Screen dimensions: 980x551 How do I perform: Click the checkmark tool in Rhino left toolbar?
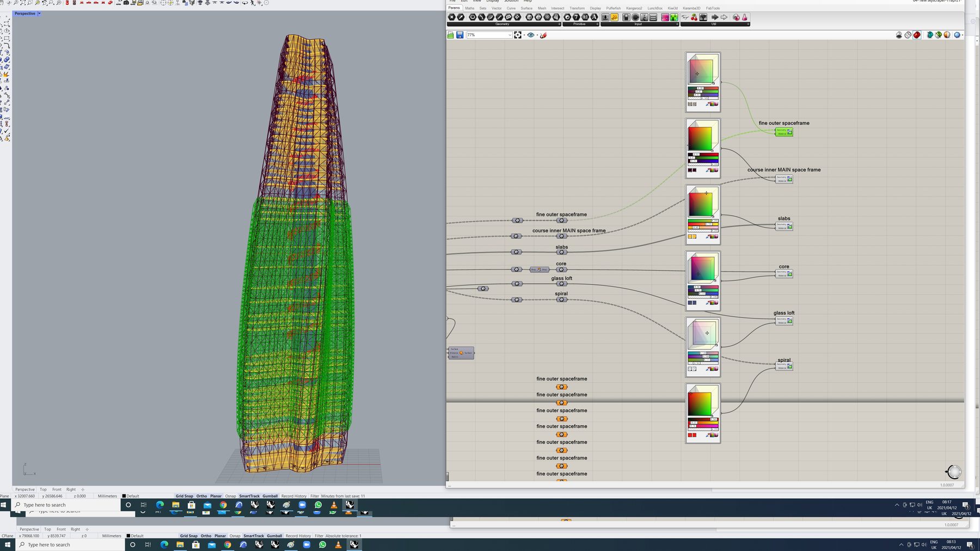7,131
